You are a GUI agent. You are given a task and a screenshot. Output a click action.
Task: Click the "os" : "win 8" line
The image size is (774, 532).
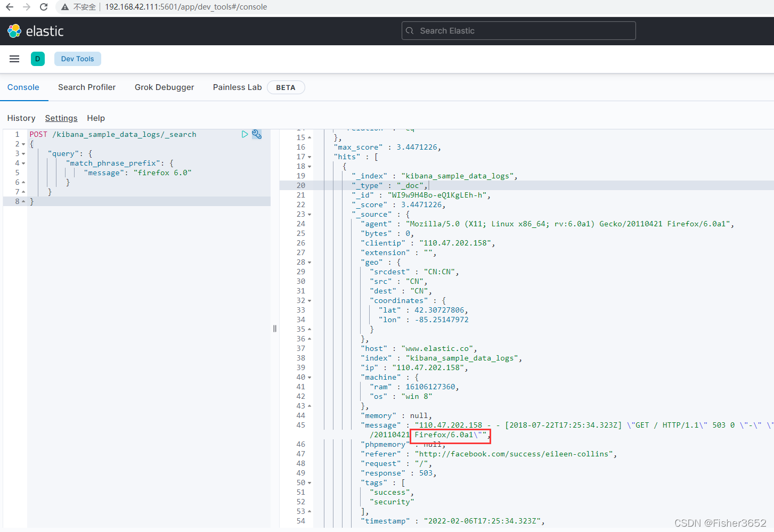(x=401, y=397)
